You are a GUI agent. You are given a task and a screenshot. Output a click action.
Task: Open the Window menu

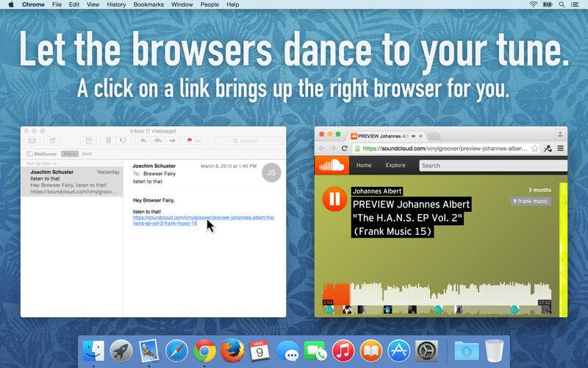coord(182,4)
